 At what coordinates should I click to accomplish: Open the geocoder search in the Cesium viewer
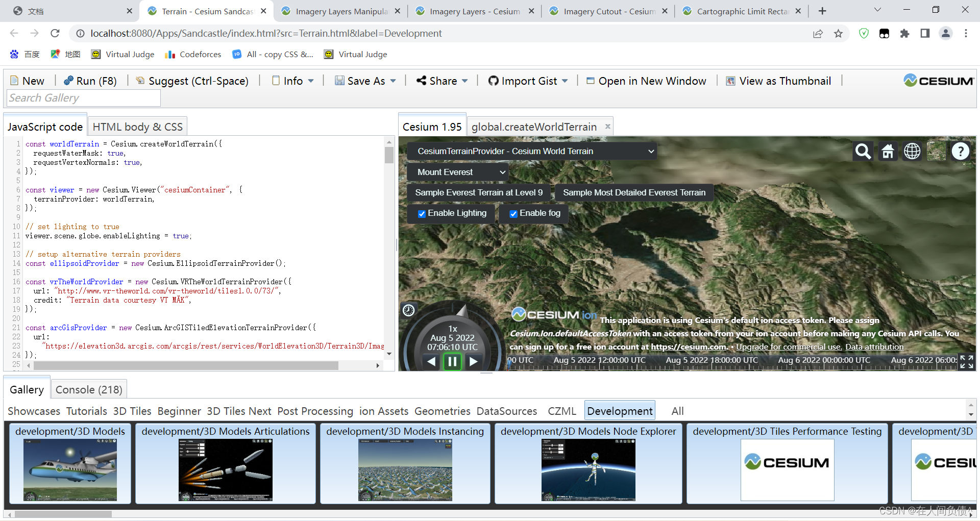click(x=863, y=151)
